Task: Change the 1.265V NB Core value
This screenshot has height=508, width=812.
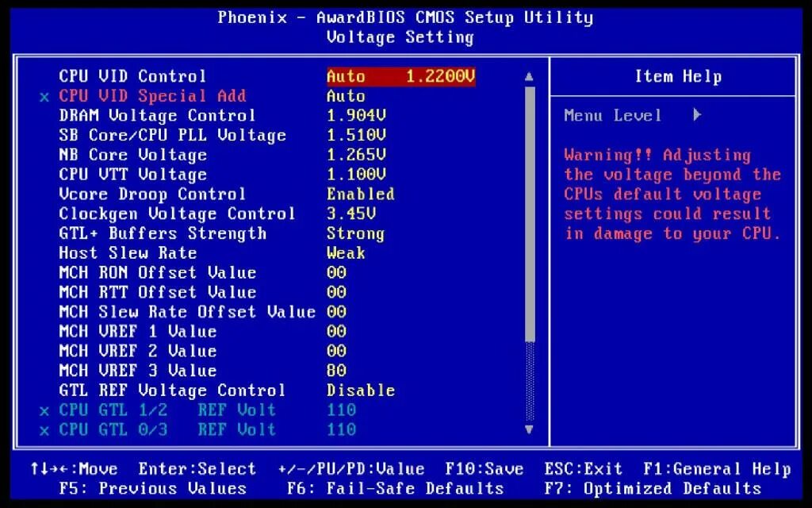Action: click(x=356, y=155)
